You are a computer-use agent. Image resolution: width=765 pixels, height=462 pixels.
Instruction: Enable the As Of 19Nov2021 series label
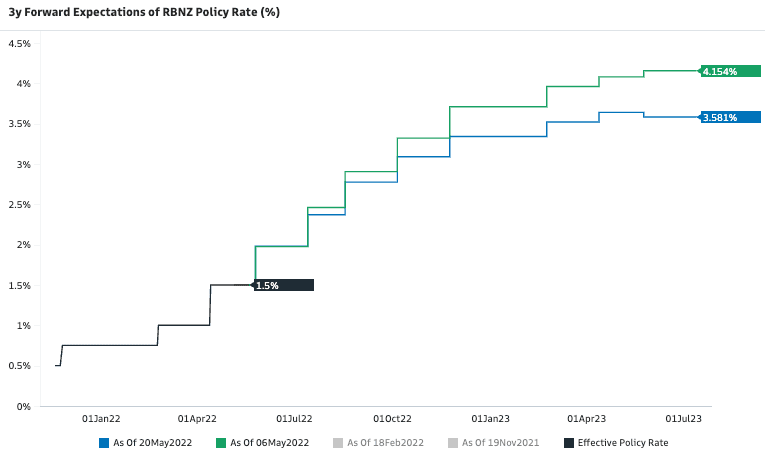[498, 442]
